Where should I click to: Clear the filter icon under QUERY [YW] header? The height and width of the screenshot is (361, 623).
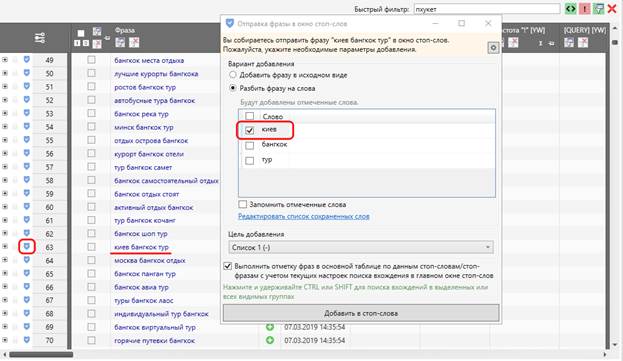(x=583, y=42)
